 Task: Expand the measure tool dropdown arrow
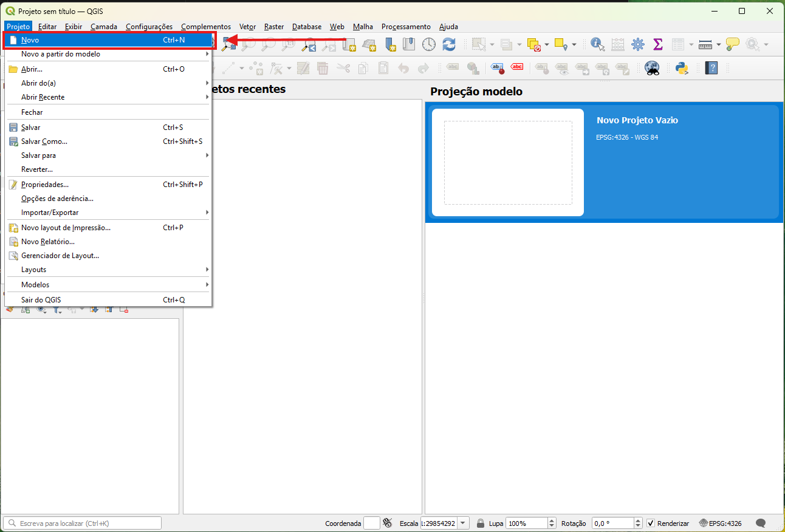pyautogui.click(x=718, y=44)
